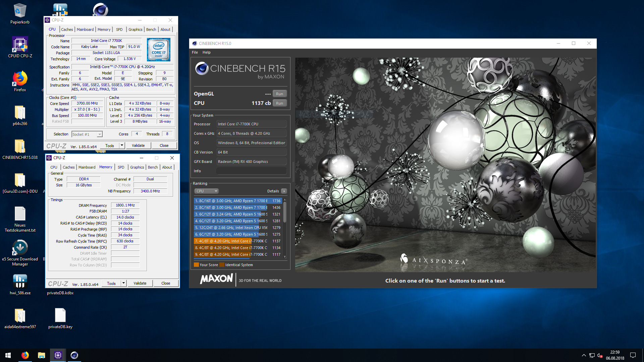Open e5 Secure Download Manager icon

20,253
